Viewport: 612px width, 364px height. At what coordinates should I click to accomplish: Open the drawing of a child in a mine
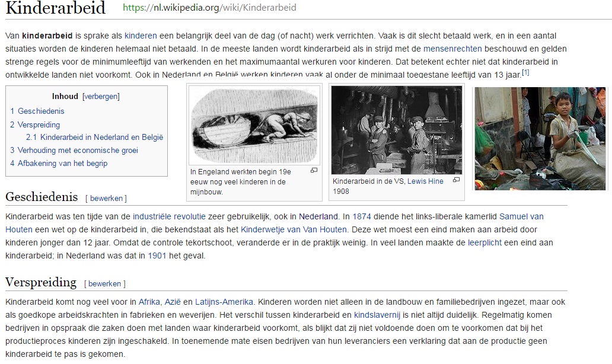tap(253, 124)
